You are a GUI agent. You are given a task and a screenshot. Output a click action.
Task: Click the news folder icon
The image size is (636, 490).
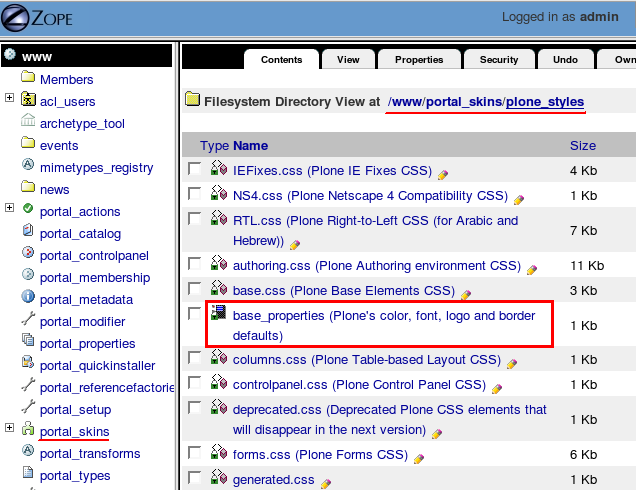click(x=28, y=187)
